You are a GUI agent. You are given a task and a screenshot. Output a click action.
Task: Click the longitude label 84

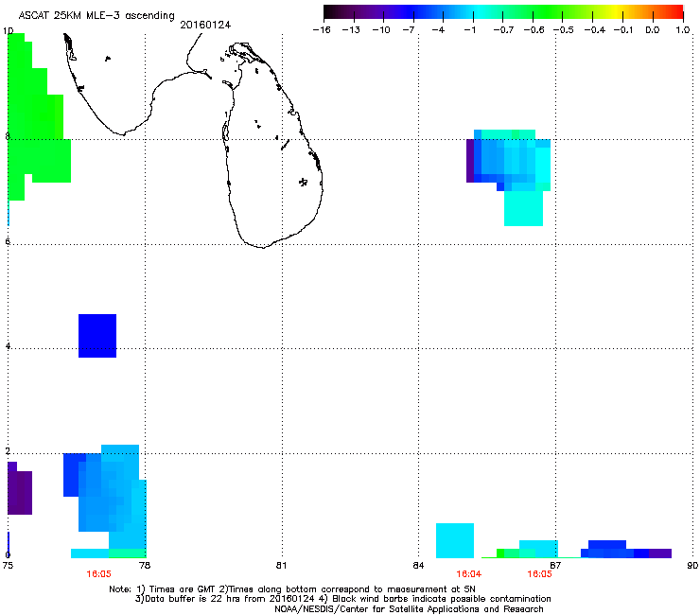tap(418, 565)
